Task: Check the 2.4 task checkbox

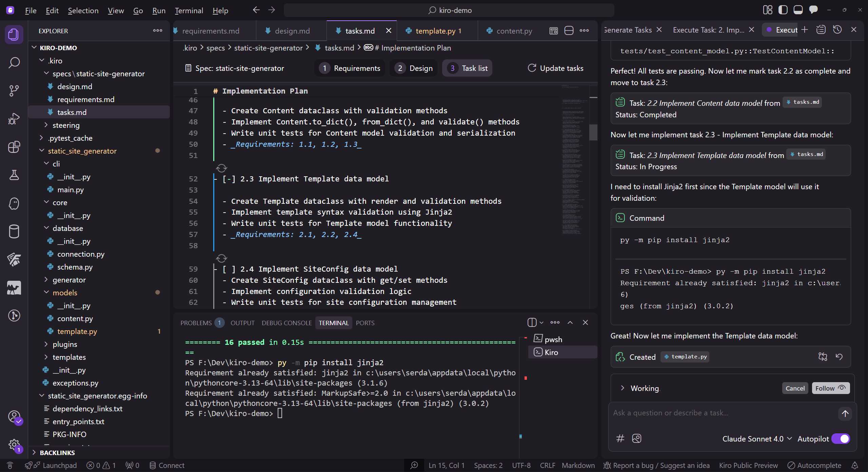Action: point(228,269)
